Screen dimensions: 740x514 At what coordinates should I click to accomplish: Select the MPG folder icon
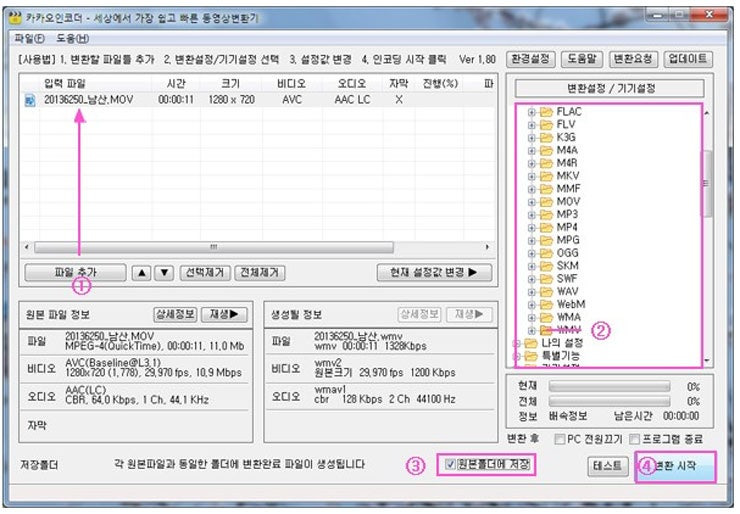coord(546,240)
